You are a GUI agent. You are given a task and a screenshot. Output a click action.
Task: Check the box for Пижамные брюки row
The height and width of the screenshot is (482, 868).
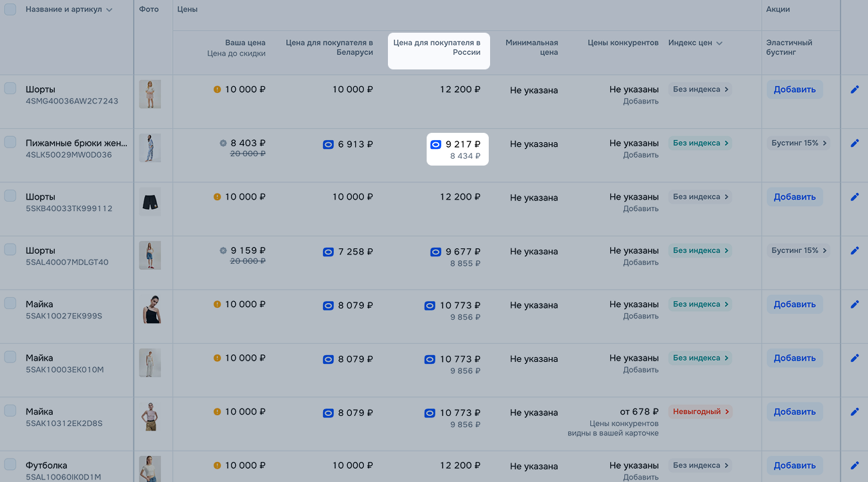pyautogui.click(x=10, y=142)
